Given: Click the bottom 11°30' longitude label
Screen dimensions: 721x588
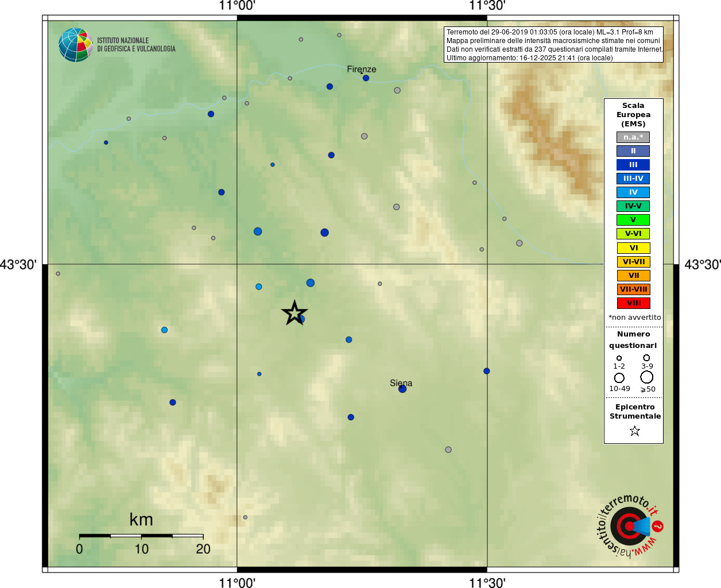Looking at the screenshot, I should tap(487, 582).
